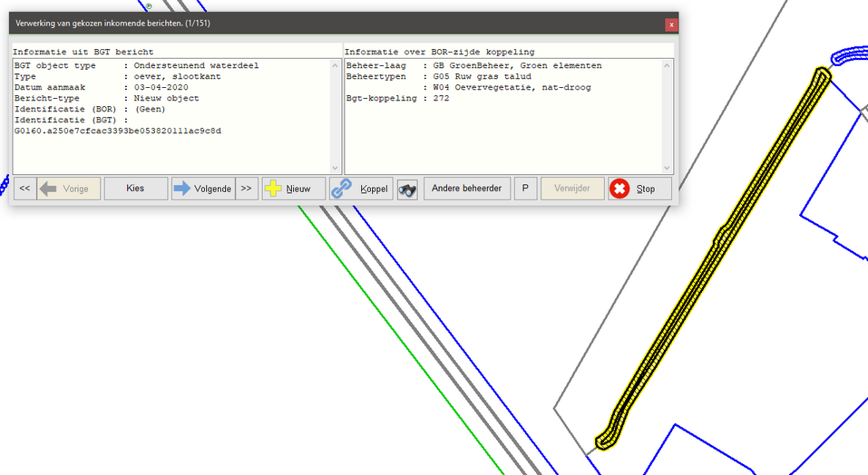
Task: Click the Bgt-koppeling value 272
Action: (x=441, y=98)
